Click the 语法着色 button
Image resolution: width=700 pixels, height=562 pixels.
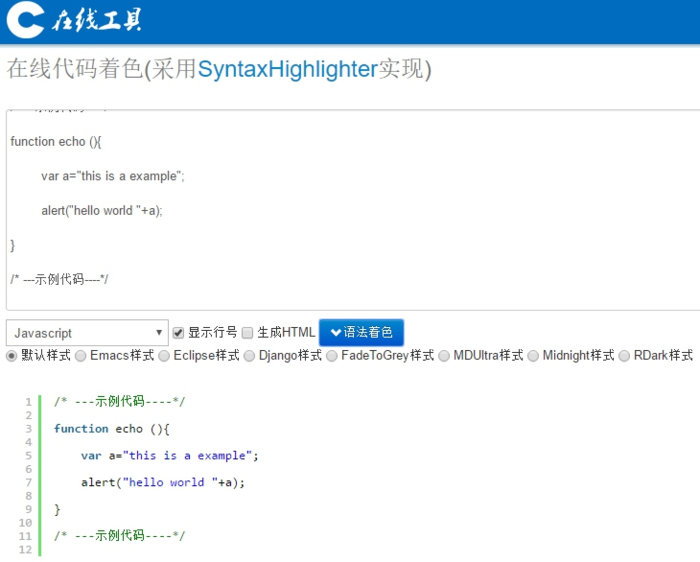(361, 333)
